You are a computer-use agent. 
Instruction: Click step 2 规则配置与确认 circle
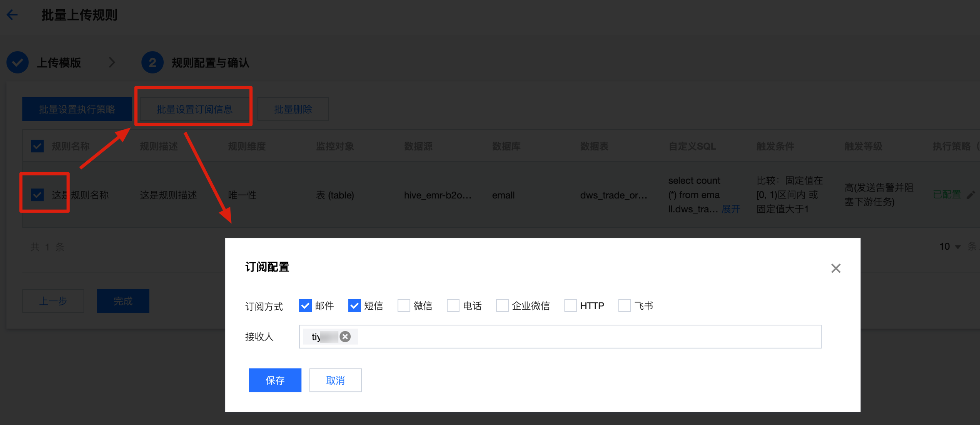(152, 62)
